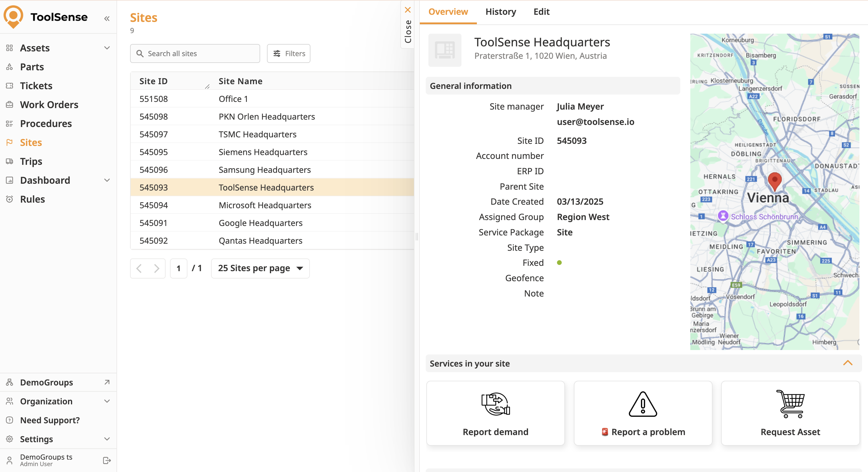
Task: Click the red map pin on Vienna
Action: tap(774, 180)
